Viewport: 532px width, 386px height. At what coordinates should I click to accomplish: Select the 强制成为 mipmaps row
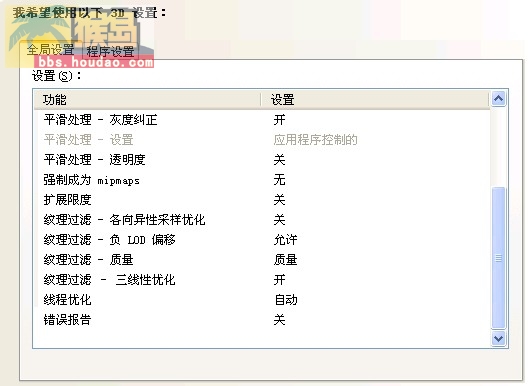(262, 180)
